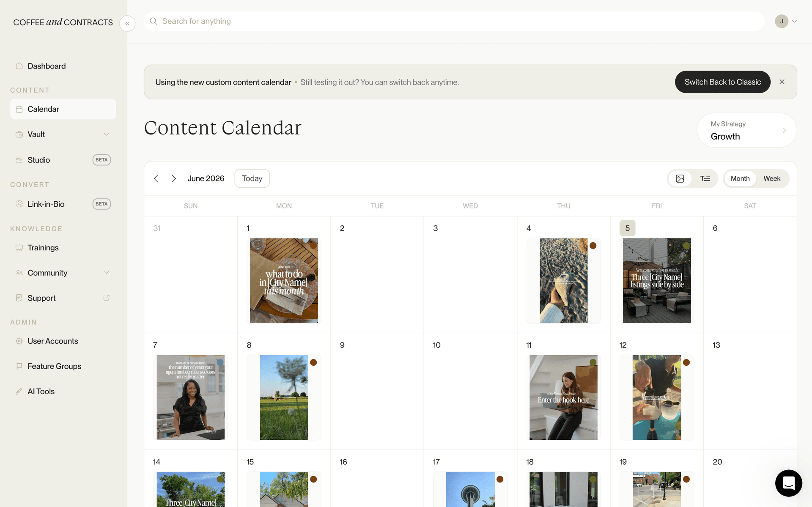The image size is (812, 507).
Task: Click the Link-in-Bio BETA badge
Action: click(x=101, y=204)
